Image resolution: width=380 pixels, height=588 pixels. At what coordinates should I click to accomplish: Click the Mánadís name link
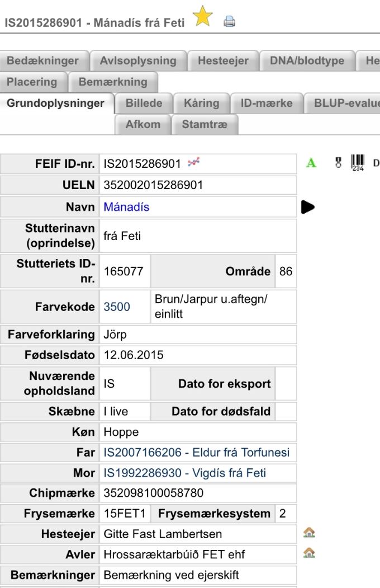click(x=126, y=207)
